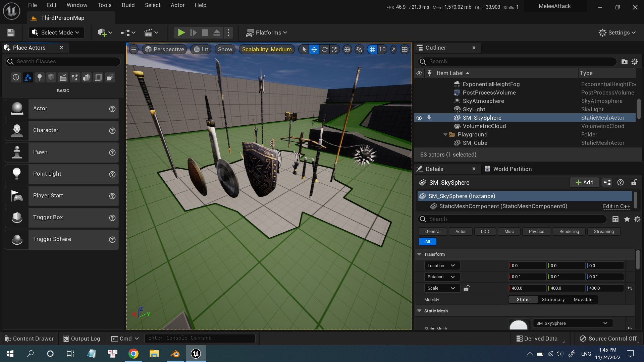Activate the rotate tool in viewport
Viewport: 644px width, 362px height.
pyautogui.click(x=324, y=49)
